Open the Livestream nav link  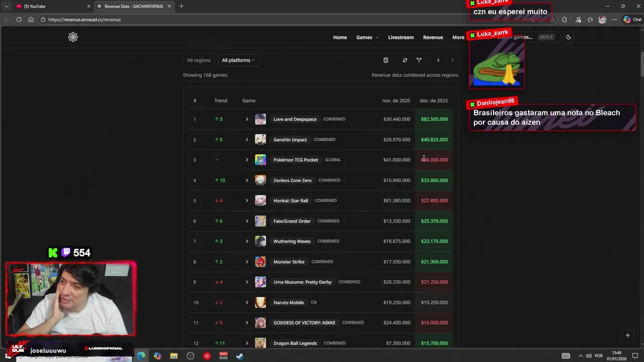click(401, 37)
